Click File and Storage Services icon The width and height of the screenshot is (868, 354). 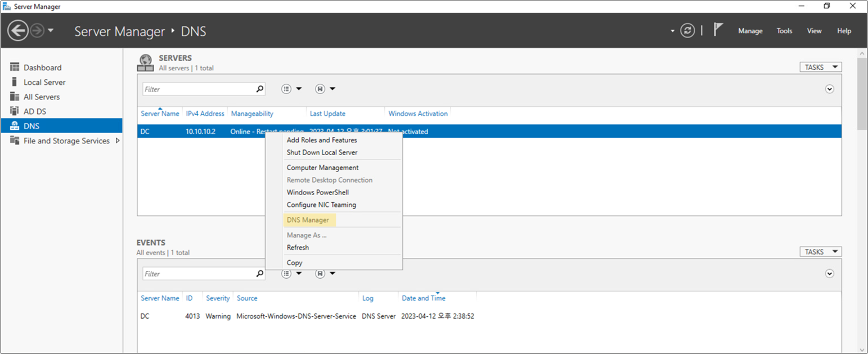pos(15,140)
